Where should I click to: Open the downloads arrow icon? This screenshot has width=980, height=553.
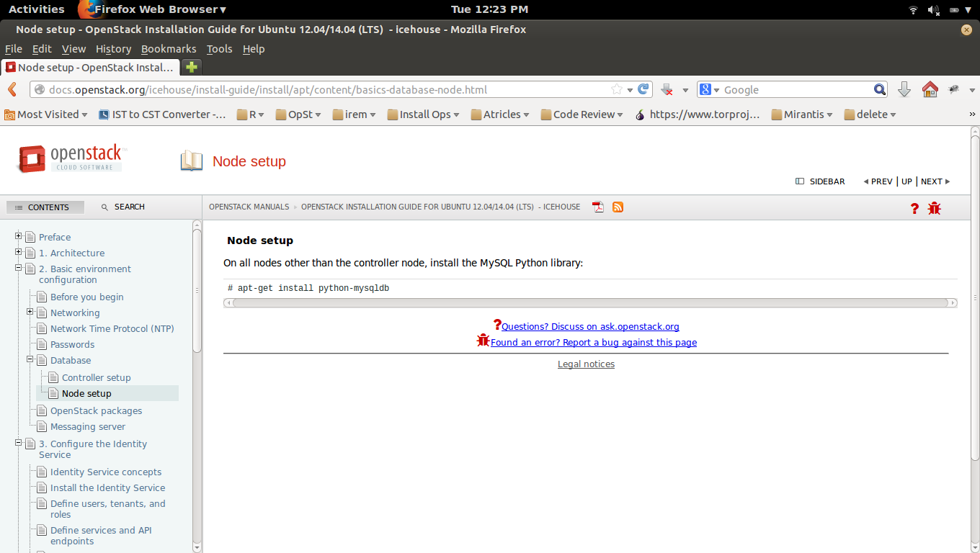coord(904,89)
